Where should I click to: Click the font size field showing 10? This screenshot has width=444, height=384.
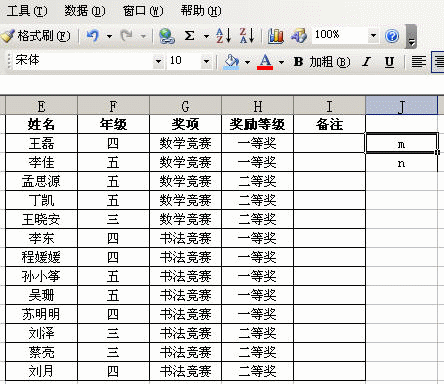[x=184, y=62]
